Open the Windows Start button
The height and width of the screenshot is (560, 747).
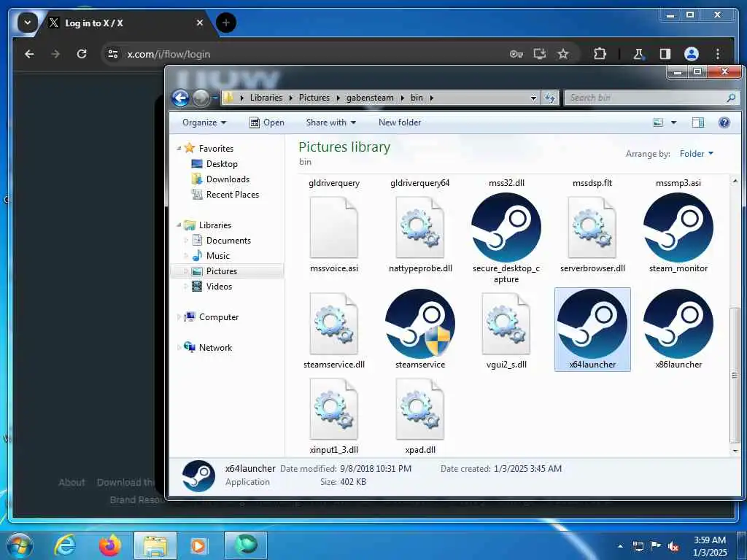19,545
